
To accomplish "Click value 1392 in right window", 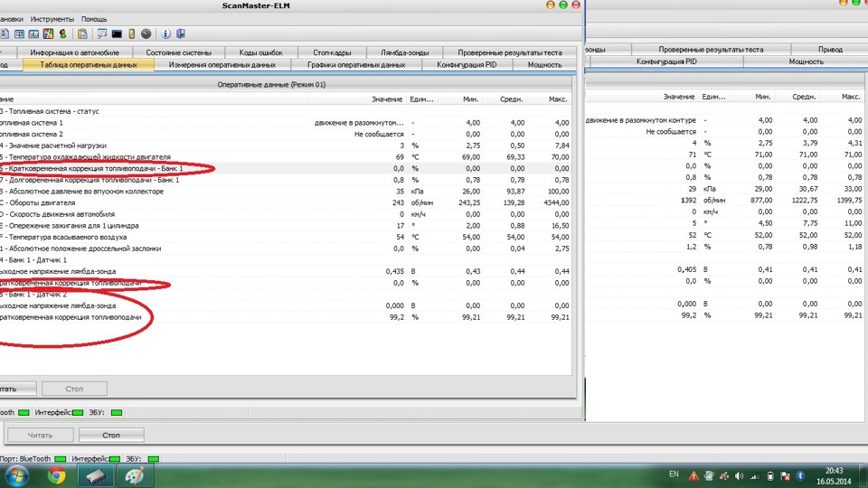I will (688, 201).
